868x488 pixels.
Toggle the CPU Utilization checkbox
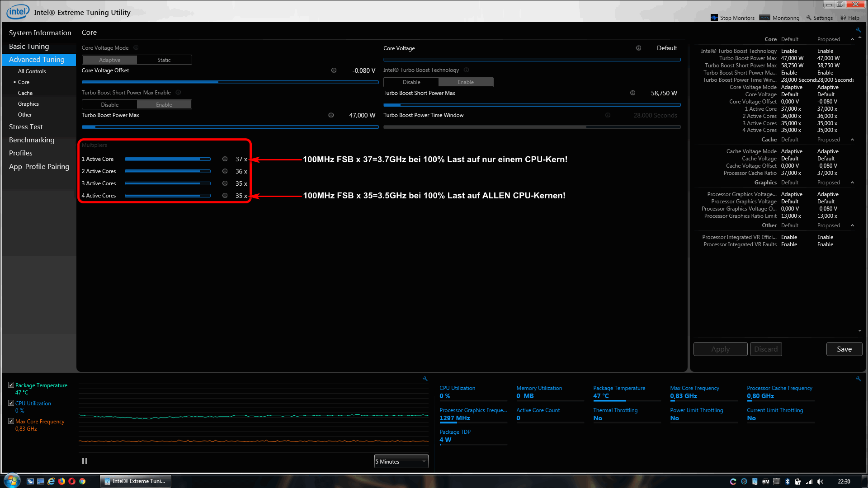coord(11,403)
